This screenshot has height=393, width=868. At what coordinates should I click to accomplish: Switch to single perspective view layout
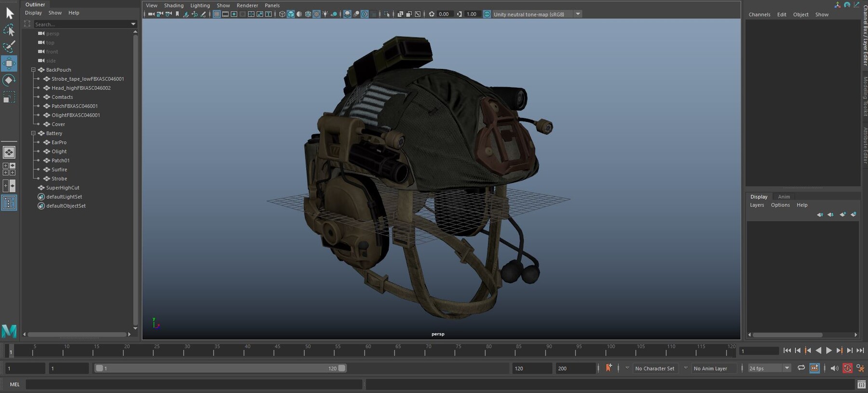[9, 152]
